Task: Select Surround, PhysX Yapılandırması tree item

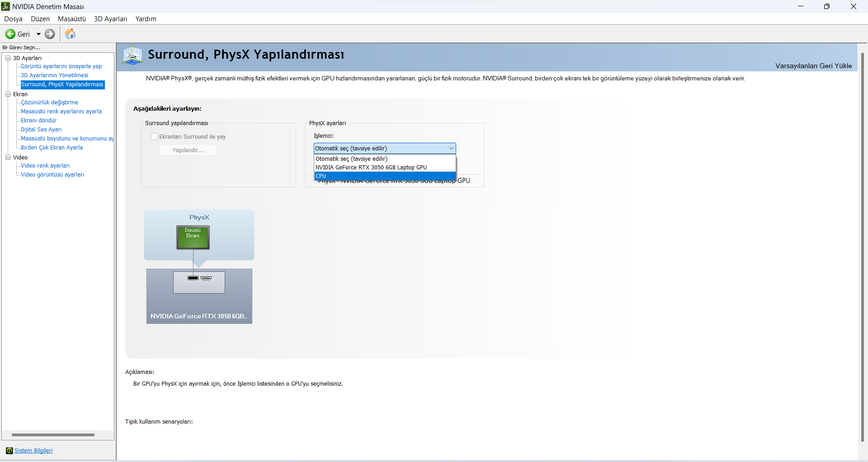Action: pyautogui.click(x=62, y=84)
